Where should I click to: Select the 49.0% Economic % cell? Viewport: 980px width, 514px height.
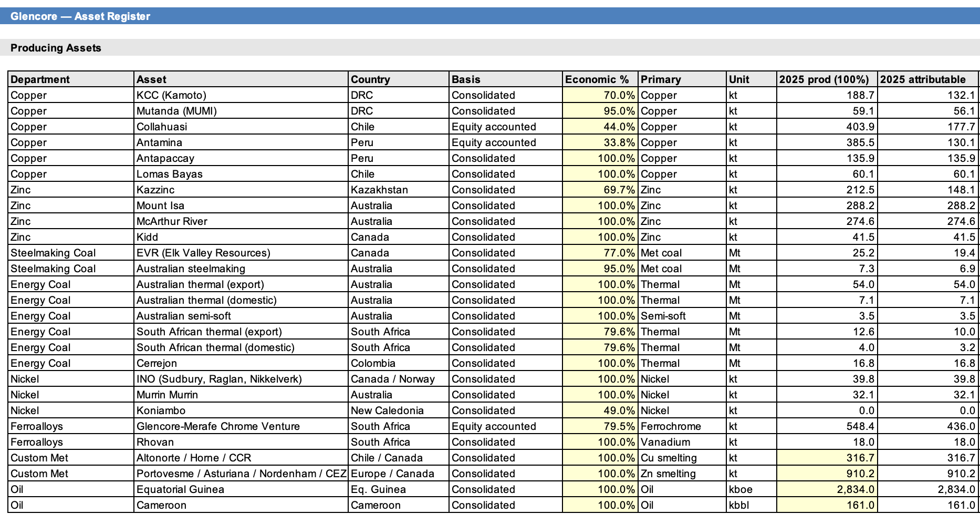click(600, 410)
